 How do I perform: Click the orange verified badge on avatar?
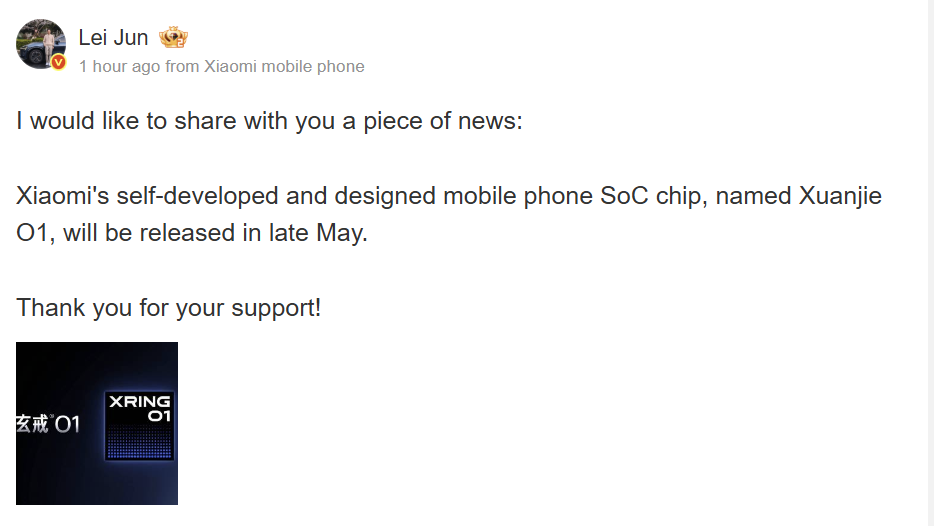tap(58, 62)
